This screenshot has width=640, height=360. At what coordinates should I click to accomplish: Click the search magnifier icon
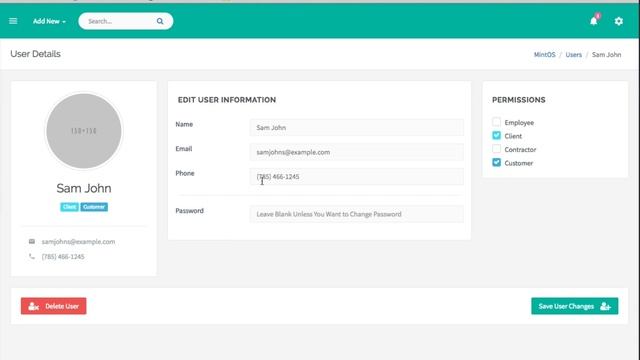160,21
